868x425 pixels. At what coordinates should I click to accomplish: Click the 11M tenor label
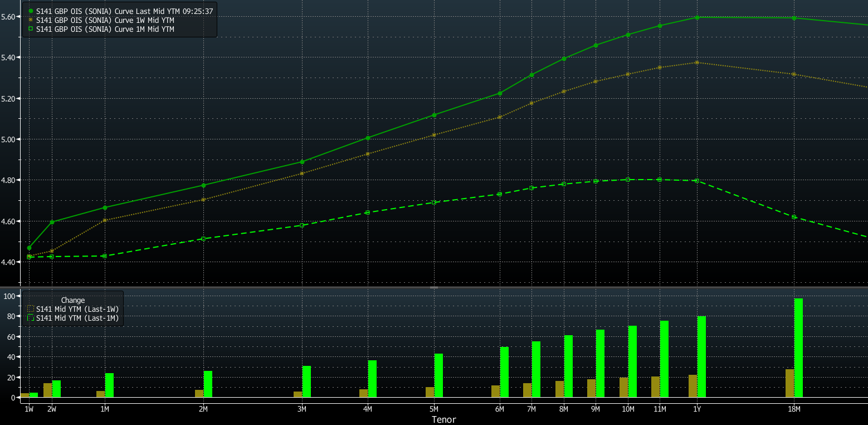point(660,409)
